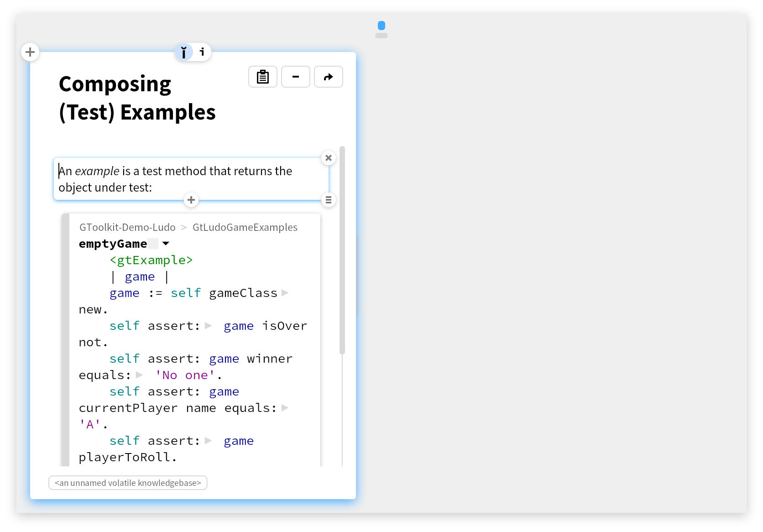
Task: Expand triangle after first 'assert:' before isOver
Action: (209, 326)
